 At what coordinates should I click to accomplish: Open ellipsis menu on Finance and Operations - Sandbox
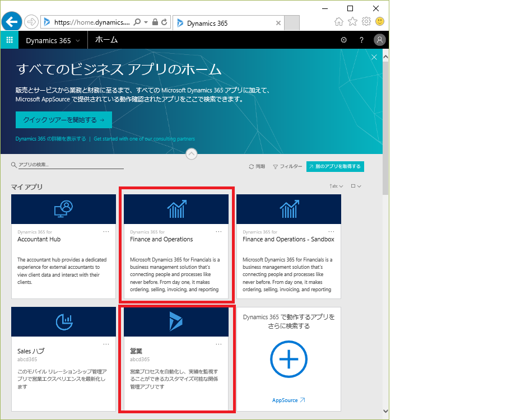[x=331, y=231]
